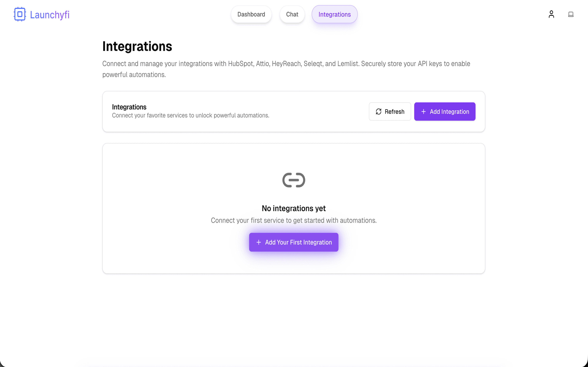Click the Launchyfi brand name

50,15
